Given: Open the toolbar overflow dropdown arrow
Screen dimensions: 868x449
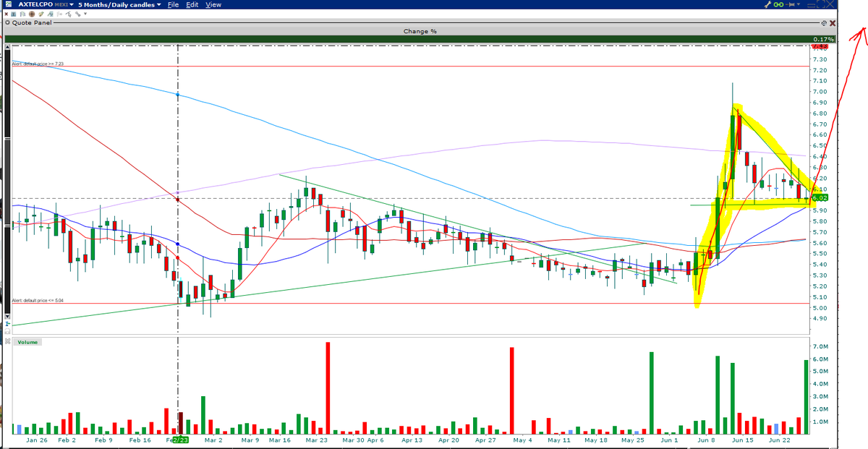Looking at the screenshot, I should 85,13.
